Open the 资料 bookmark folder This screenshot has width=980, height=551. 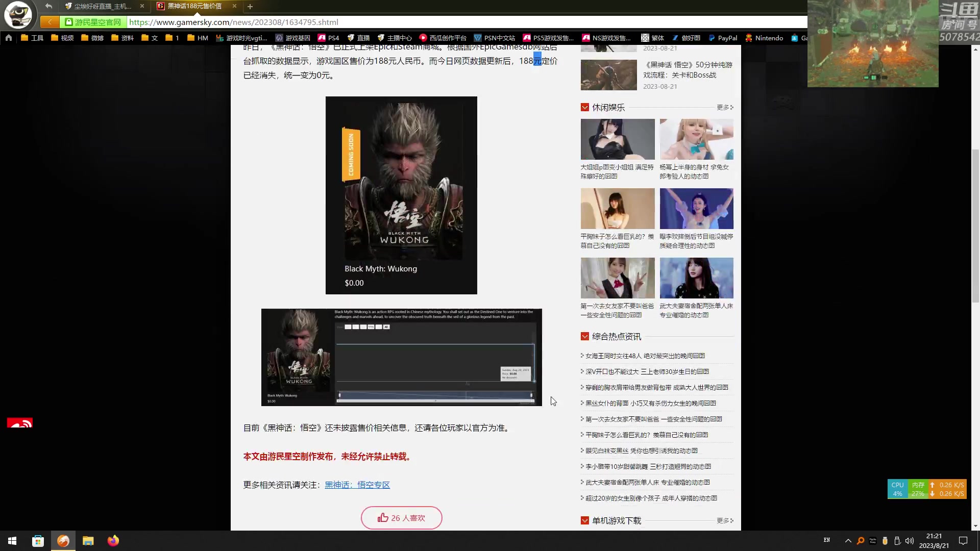[122, 38]
